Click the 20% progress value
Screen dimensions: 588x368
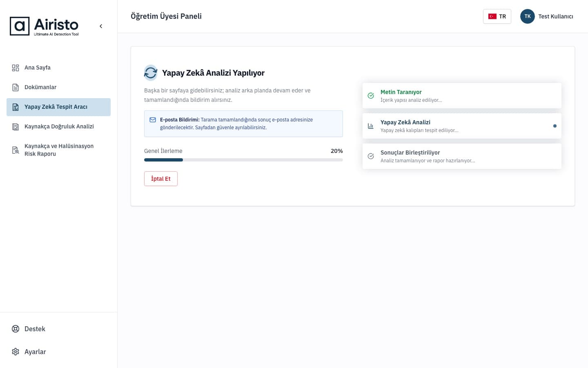(337, 151)
